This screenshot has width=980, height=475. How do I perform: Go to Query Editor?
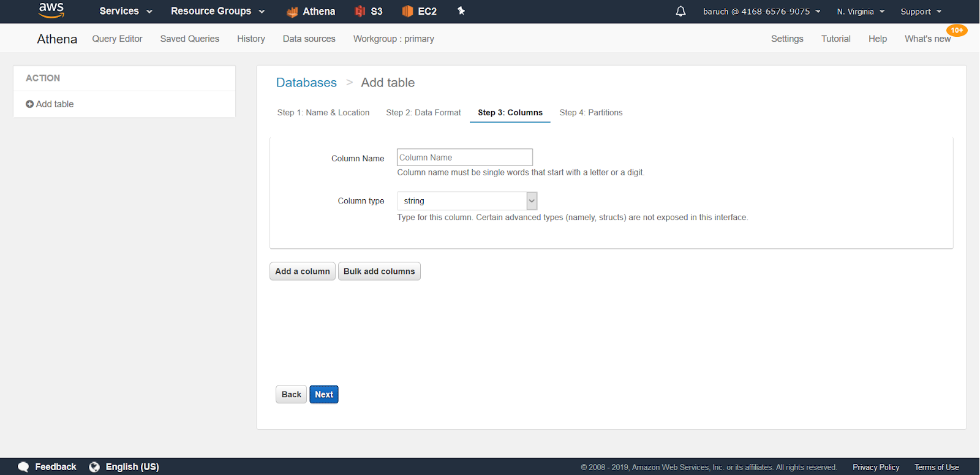click(x=117, y=39)
